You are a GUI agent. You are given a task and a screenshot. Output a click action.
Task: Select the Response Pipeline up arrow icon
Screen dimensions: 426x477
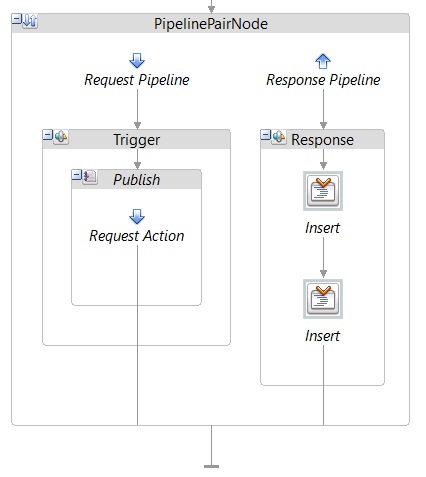tap(323, 61)
